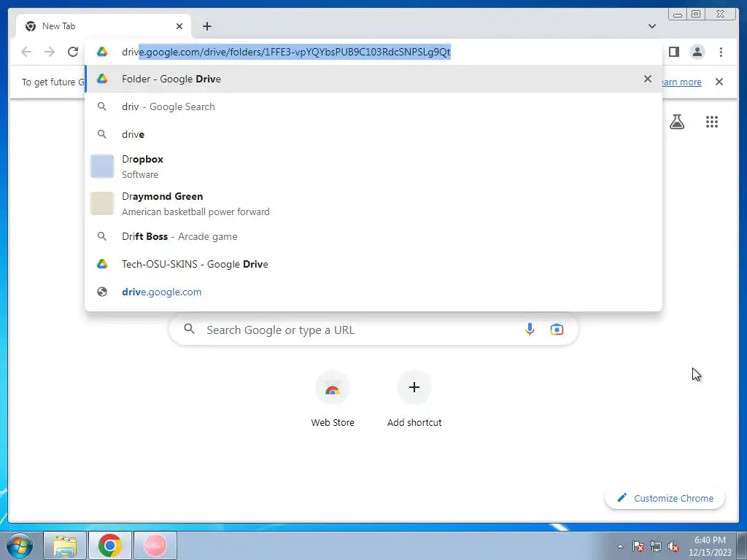Choose Drift Boss arcade game suggestion
Image resolution: width=747 pixels, height=560 pixels.
[x=373, y=236]
